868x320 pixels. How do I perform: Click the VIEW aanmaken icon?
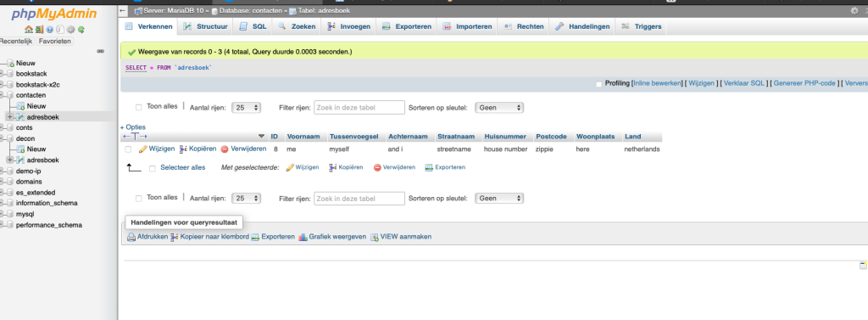tap(374, 237)
